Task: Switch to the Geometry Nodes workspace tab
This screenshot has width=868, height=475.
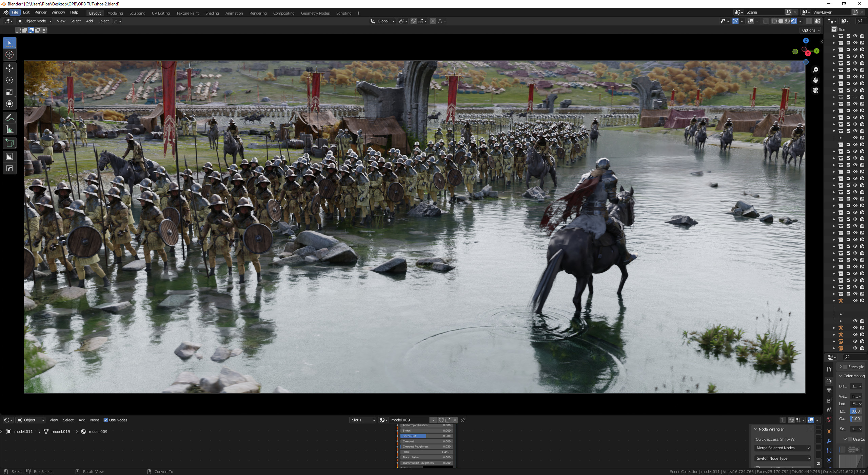Action: pyautogui.click(x=315, y=13)
